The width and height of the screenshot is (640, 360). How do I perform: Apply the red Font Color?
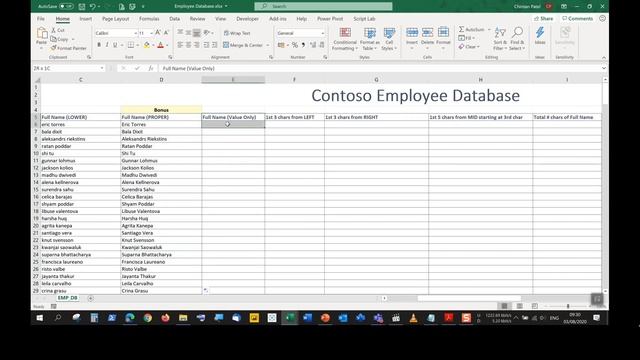[160, 45]
